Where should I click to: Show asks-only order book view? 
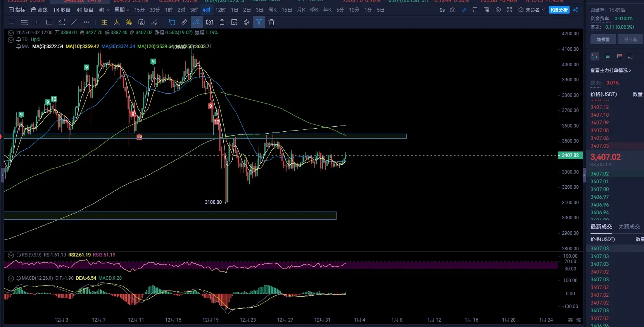click(x=620, y=56)
